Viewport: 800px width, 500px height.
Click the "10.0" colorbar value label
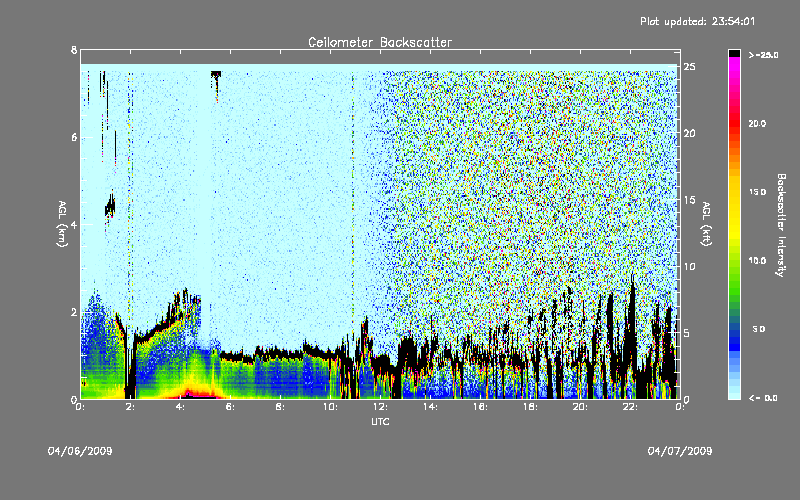(x=757, y=261)
